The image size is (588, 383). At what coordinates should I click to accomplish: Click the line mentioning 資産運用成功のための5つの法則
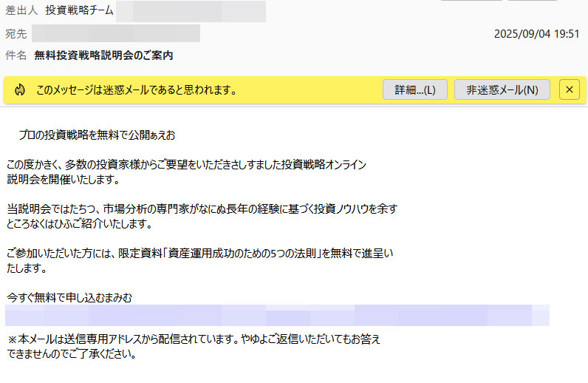point(200,254)
